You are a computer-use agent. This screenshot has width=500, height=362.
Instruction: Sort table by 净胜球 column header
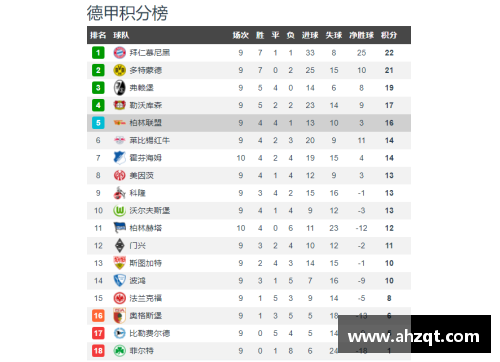(362, 35)
